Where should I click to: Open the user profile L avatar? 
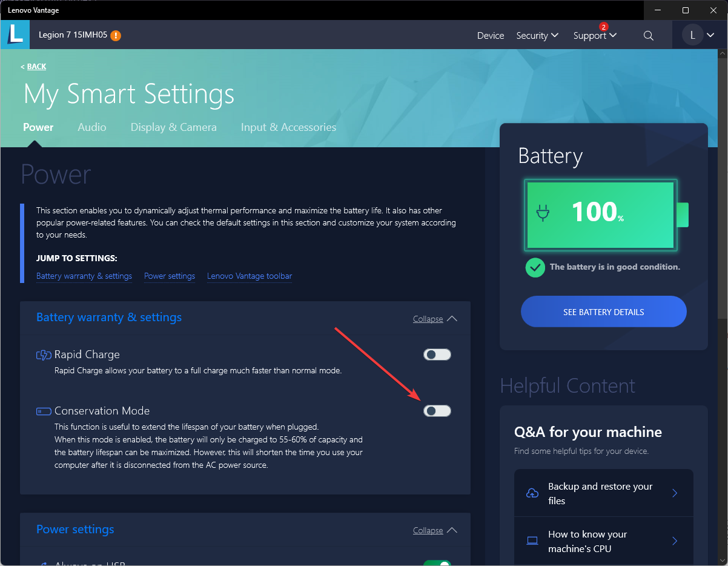[692, 35]
